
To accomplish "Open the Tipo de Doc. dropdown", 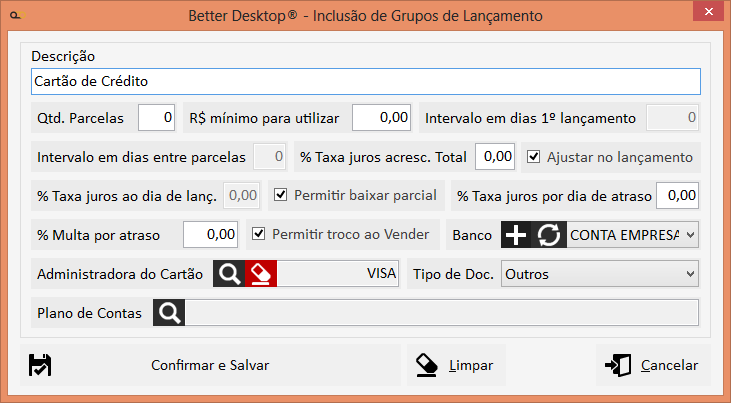I will [688, 273].
